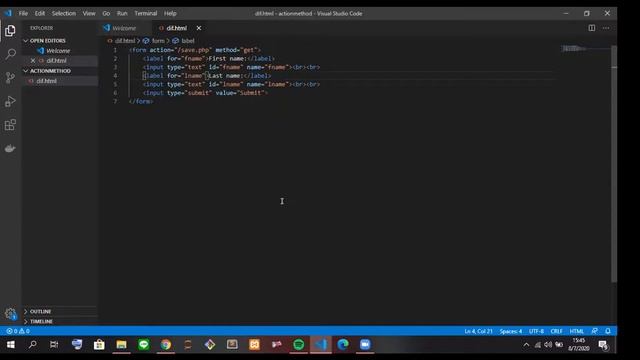Image resolution: width=640 pixels, height=360 pixels.
Task: Open the Windows Start menu
Action: (11, 345)
